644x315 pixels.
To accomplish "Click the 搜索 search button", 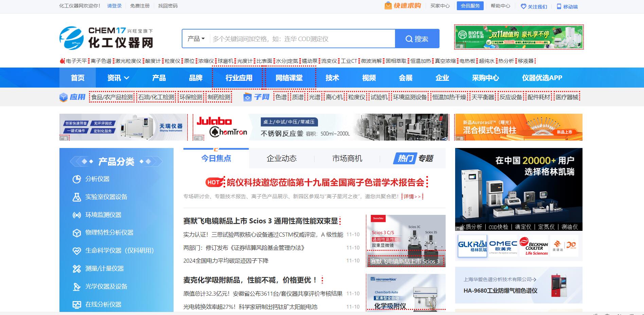I will click(x=417, y=39).
